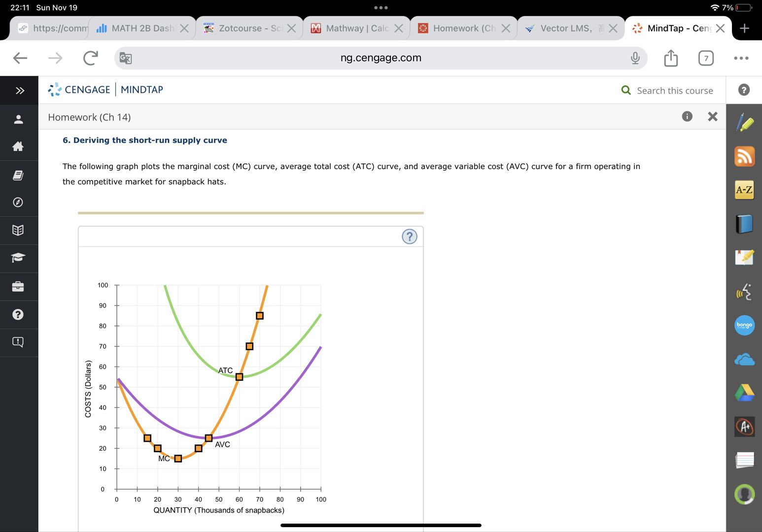This screenshot has width=762, height=532.
Task: Click the MC point on the AVC minimum
Action: point(208,438)
